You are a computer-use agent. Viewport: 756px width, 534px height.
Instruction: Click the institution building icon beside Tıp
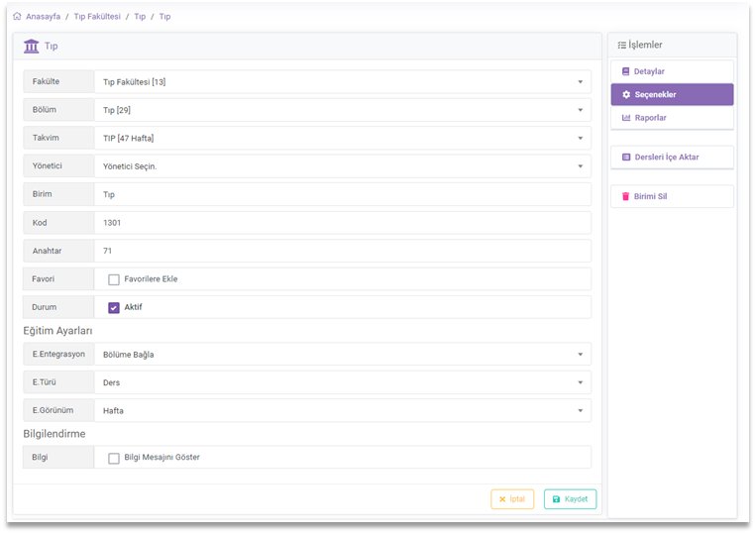(x=32, y=46)
